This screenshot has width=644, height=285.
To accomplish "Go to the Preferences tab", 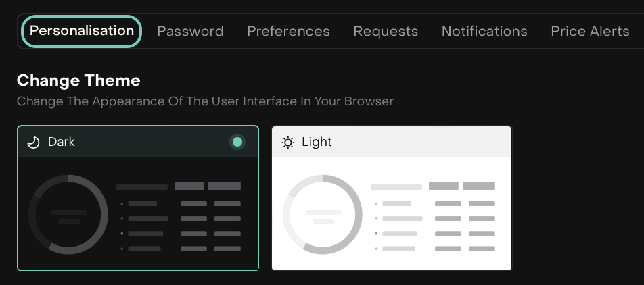I will click(x=288, y=31).
